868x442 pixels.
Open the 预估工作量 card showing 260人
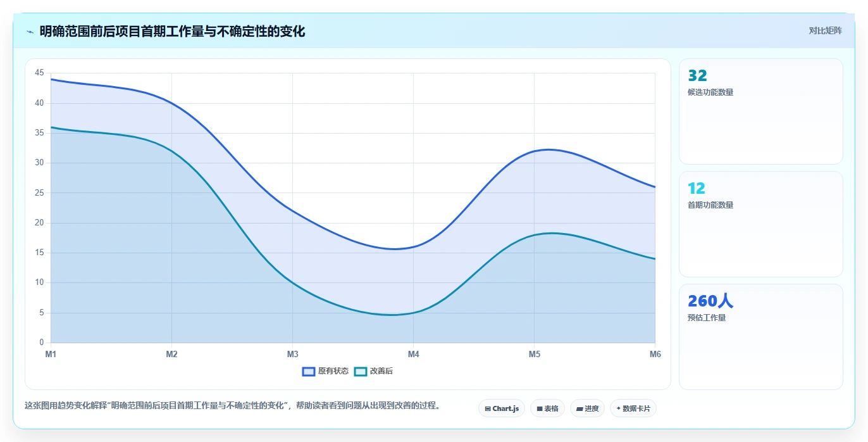pos(760,337)
